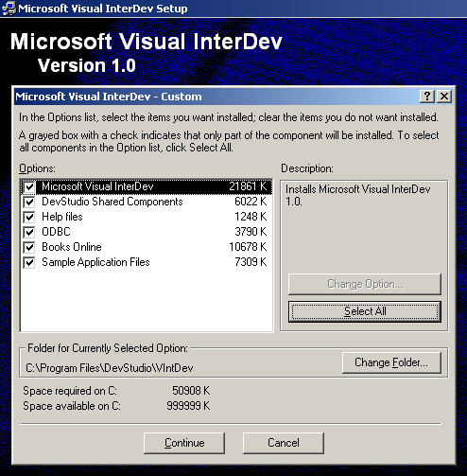
Task: Click the question mark help icon
Action: tap(427, 97)
